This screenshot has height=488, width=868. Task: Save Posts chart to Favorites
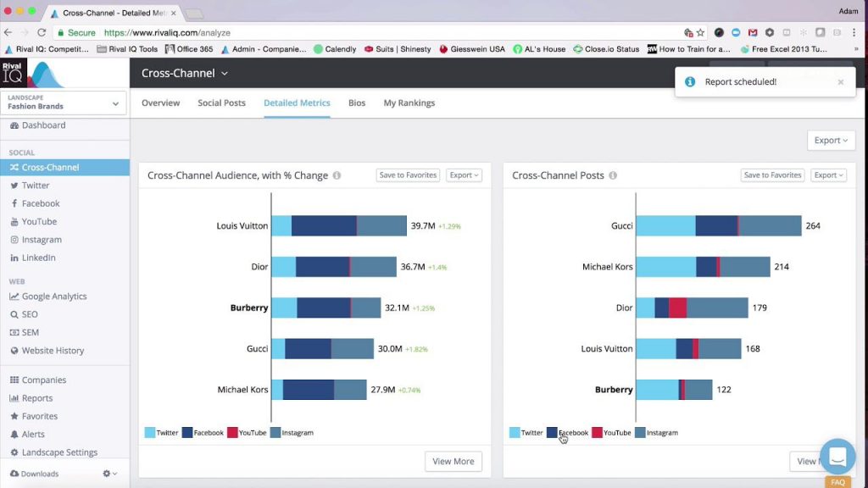(773, 175)
